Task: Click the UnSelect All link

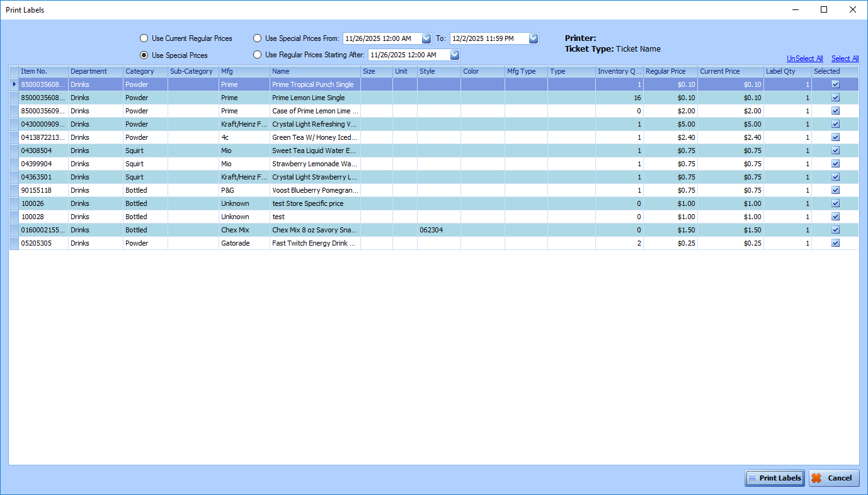Action: (804, 59)
